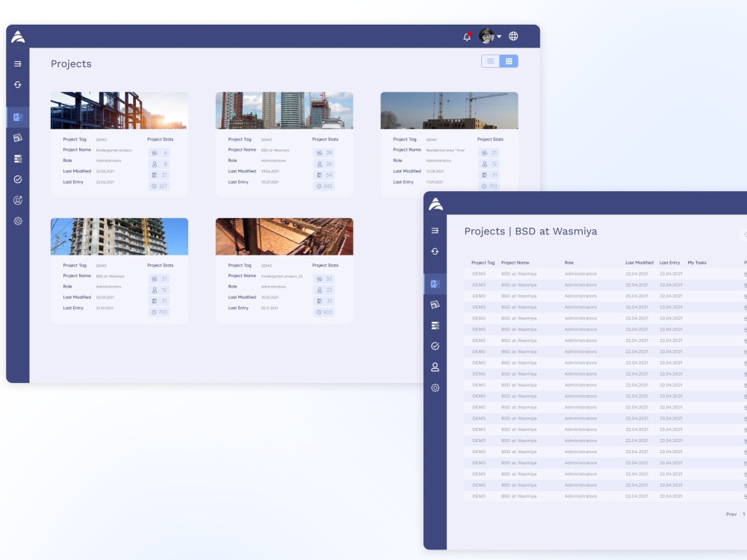Click the project name "Kindergarten project_23"
The height and width of the screenshot is (560, 747).
tap(282, 276)
